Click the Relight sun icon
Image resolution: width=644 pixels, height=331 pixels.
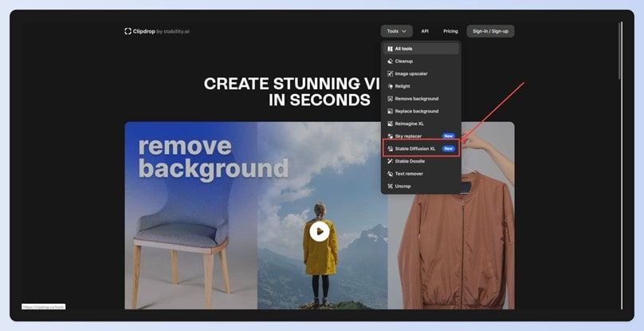(391, 86)
